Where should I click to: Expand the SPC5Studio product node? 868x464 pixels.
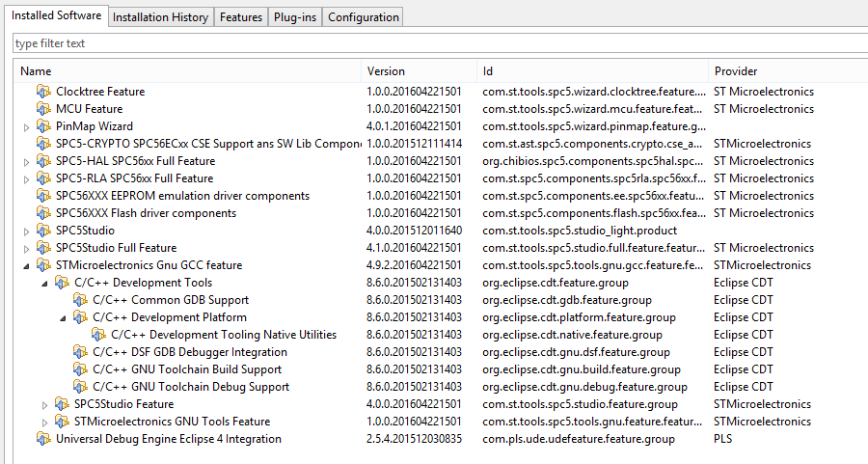[26, 232]
